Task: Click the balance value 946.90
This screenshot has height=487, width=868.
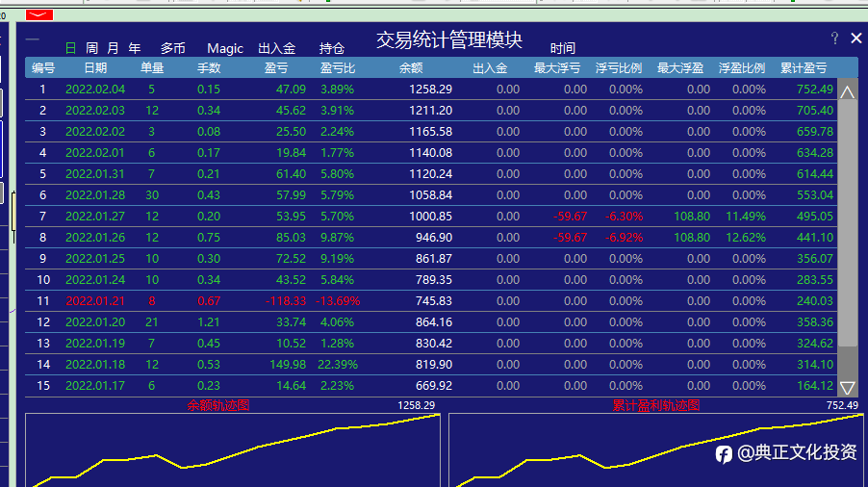Action: point(434,238)
